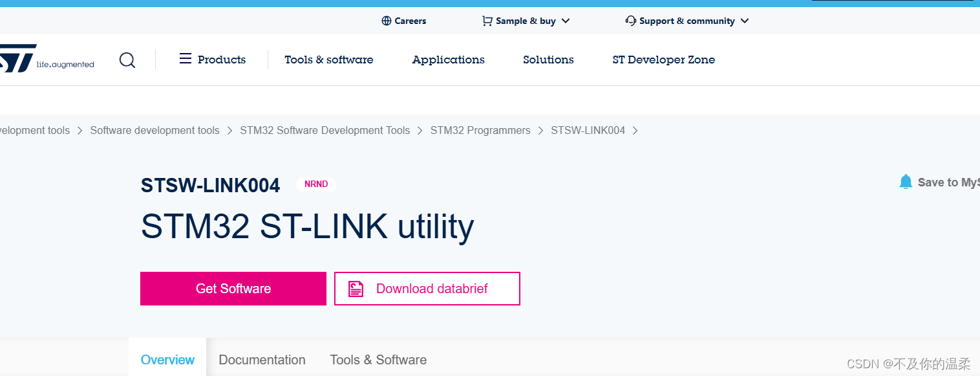980x376 pixels.
Task: Click the ST life.augmented logo
Action: coord(47,59)
